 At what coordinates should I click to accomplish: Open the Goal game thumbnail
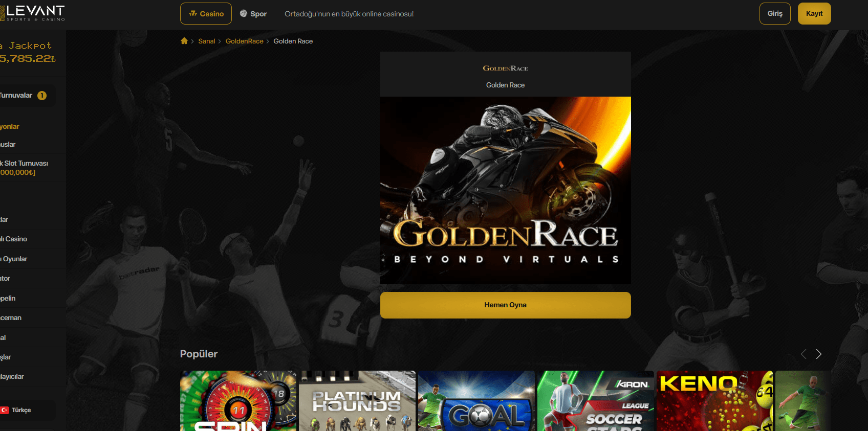pos(476,401)
